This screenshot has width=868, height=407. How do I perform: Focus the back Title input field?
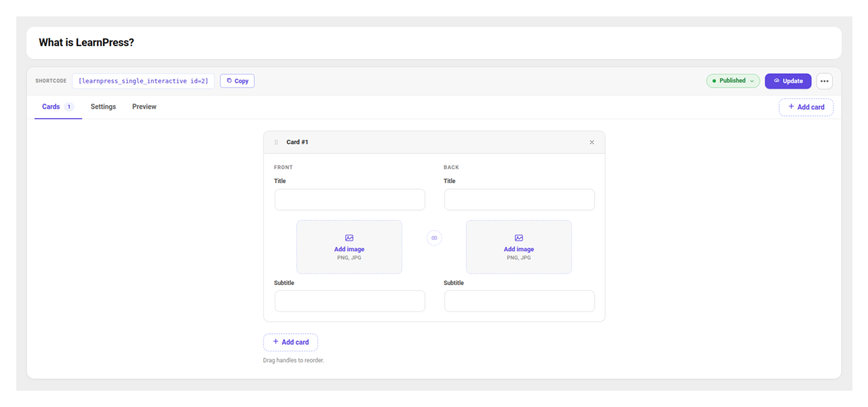(519, 200)
